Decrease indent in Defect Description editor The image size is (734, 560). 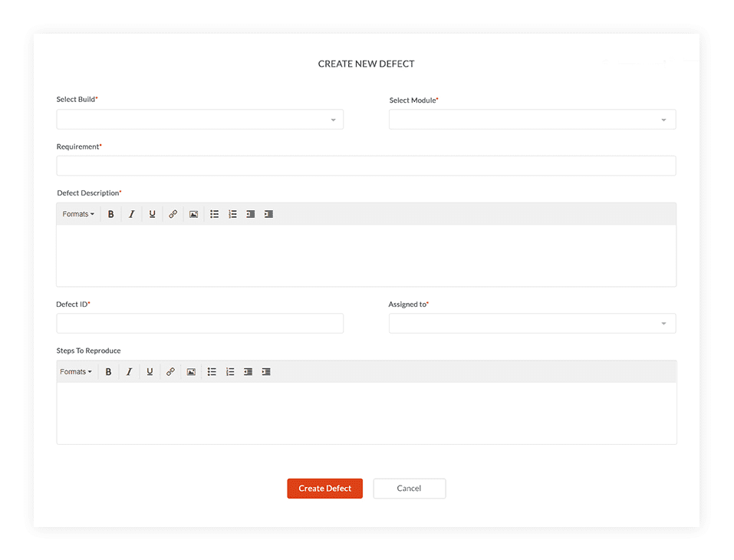pos(251,214)
